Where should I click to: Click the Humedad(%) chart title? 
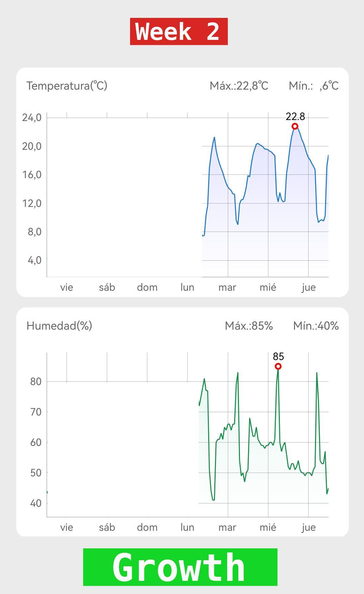pyautogui.click(x=59, y=326)
